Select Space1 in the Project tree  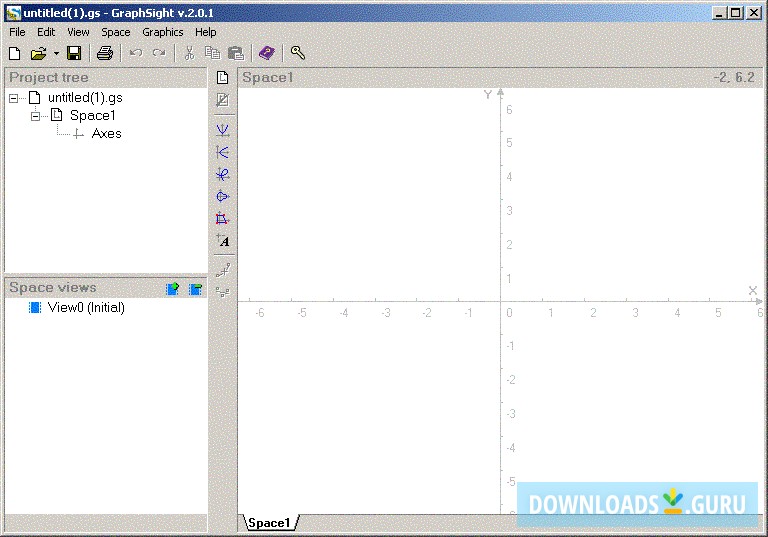point(93,116)
